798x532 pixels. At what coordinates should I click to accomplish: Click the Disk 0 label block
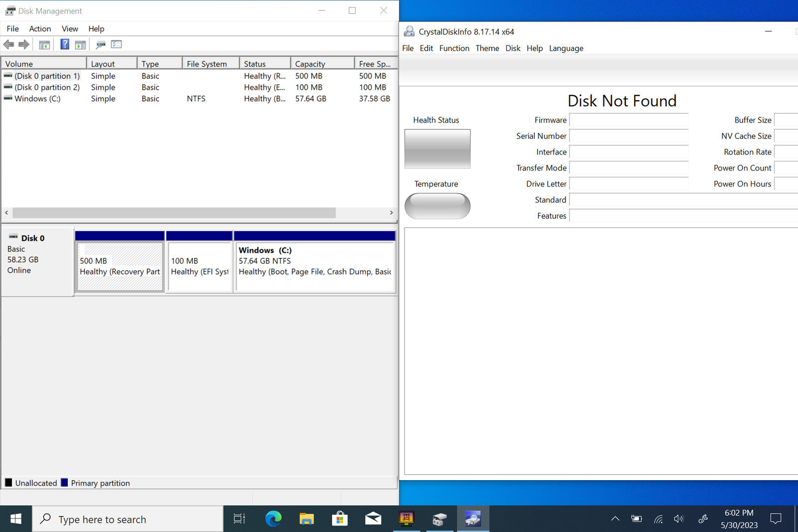[38, 262]
